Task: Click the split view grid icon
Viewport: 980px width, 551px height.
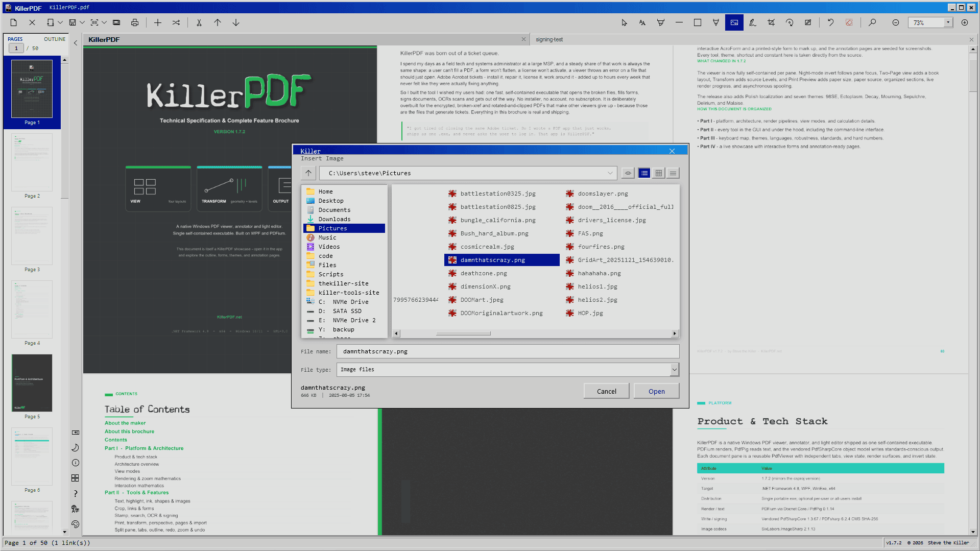Action: point(76,478)
